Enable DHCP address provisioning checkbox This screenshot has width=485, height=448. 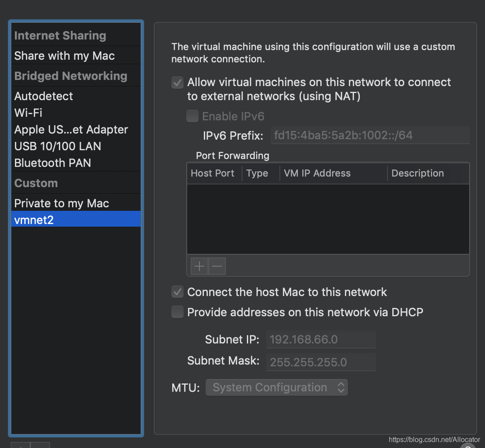coord(177,312)
